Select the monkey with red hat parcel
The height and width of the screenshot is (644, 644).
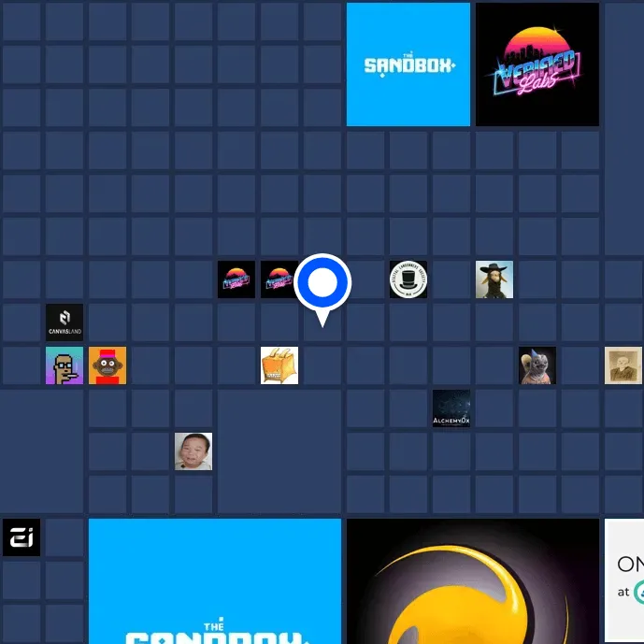coord(107,365)
